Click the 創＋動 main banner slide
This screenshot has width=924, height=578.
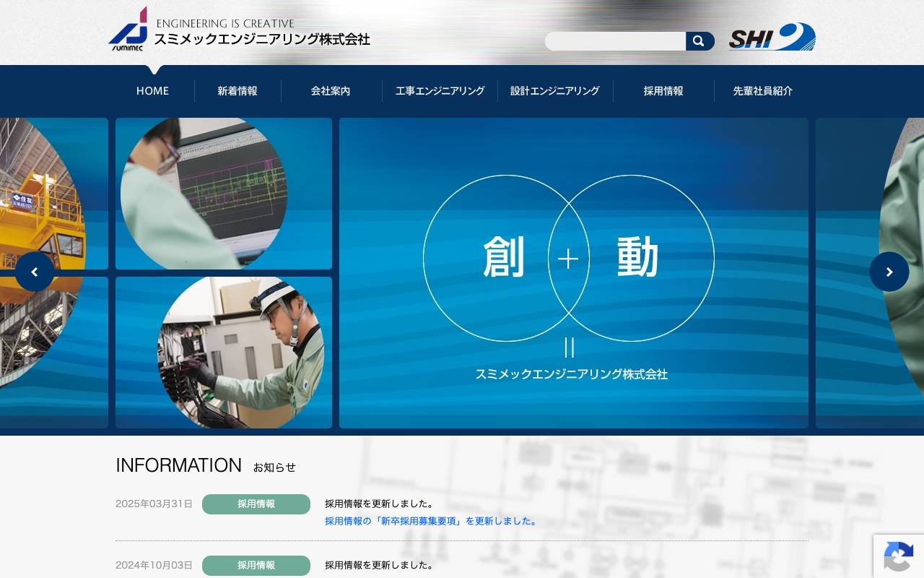(574, 273)
